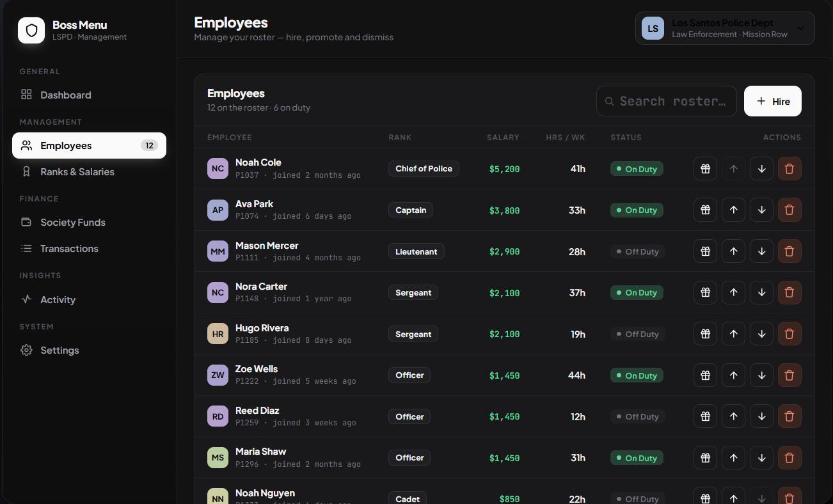Click the gift icon for Ava Park
The width and height of the screenshot is (833, 504).
point(705,210)
